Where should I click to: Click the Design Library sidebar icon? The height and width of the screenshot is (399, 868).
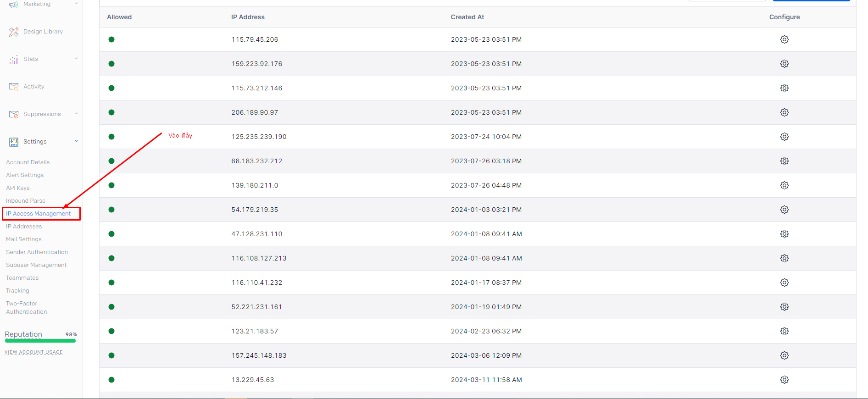coord(14,32)
